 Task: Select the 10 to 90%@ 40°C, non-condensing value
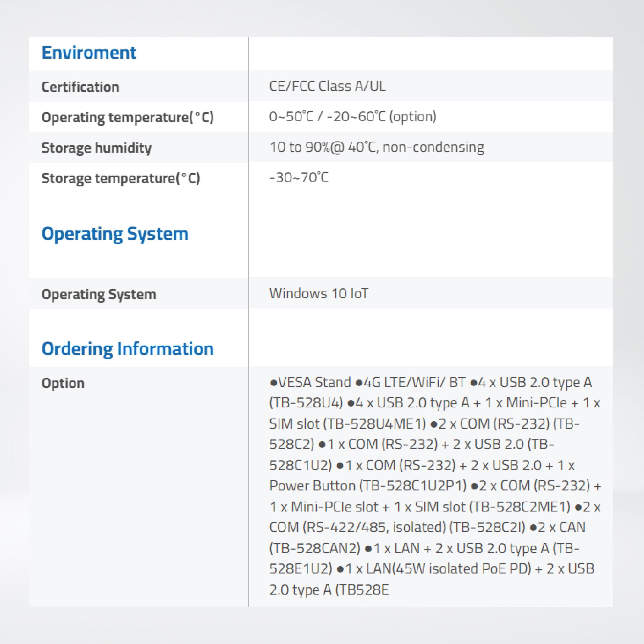[377, 147]
